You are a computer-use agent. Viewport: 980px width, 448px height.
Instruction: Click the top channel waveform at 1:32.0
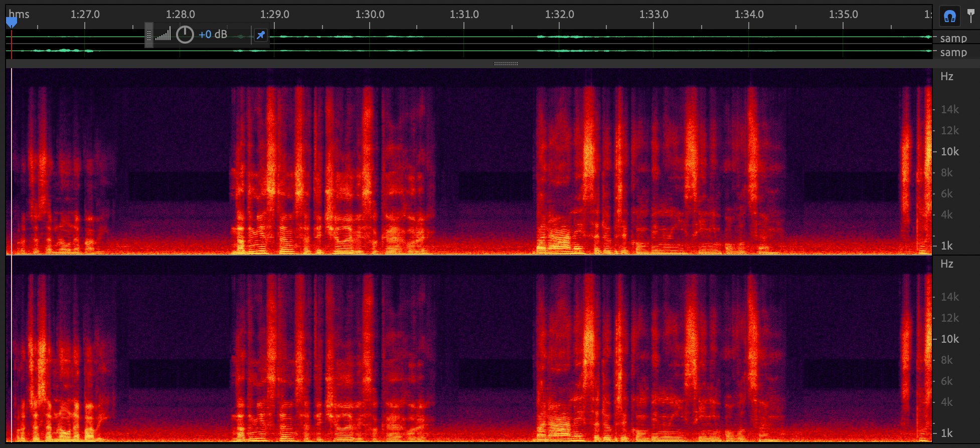[559, 37]
